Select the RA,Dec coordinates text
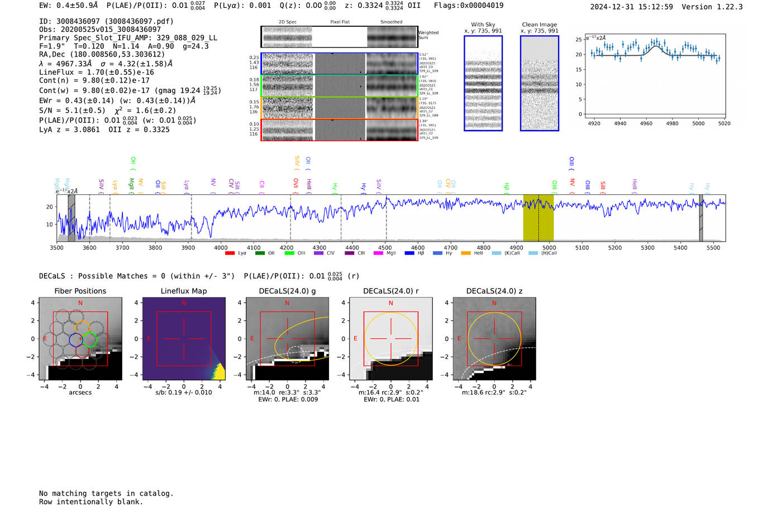 (x=102, y=55)
